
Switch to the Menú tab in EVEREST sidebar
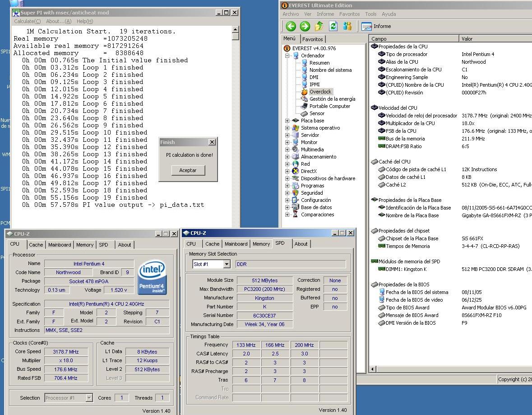tap(289, 38)
